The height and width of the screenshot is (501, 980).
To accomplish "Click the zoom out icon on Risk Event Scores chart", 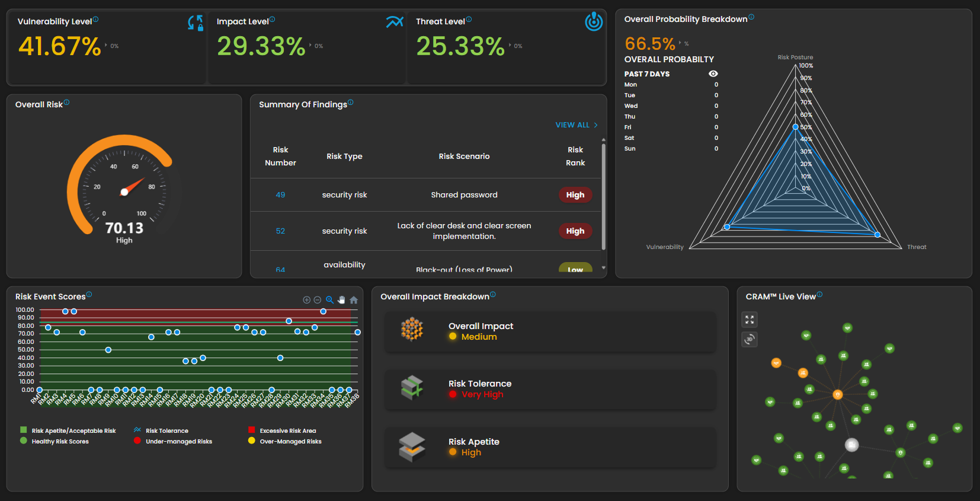I will (318, 300).
